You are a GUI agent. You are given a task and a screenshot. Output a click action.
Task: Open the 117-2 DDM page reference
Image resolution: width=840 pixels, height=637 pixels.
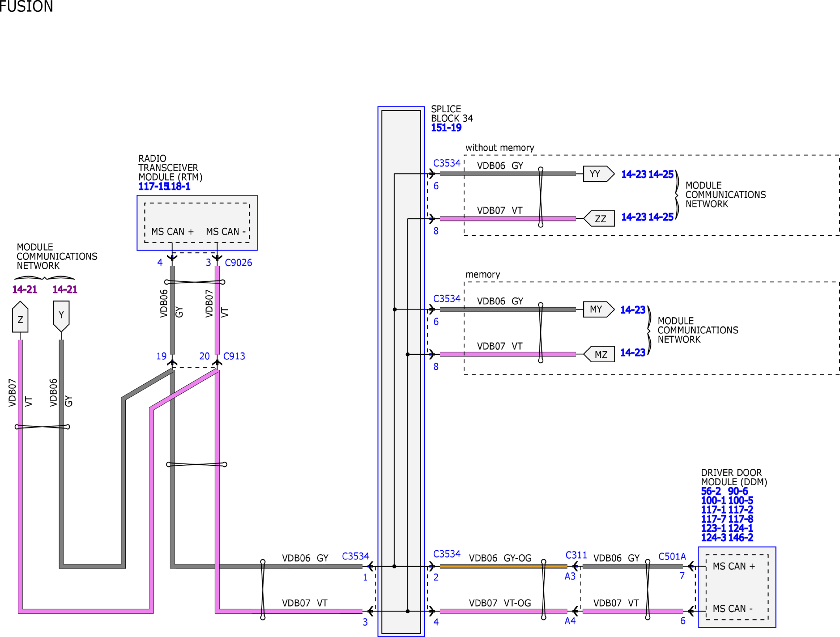[741, 510]
